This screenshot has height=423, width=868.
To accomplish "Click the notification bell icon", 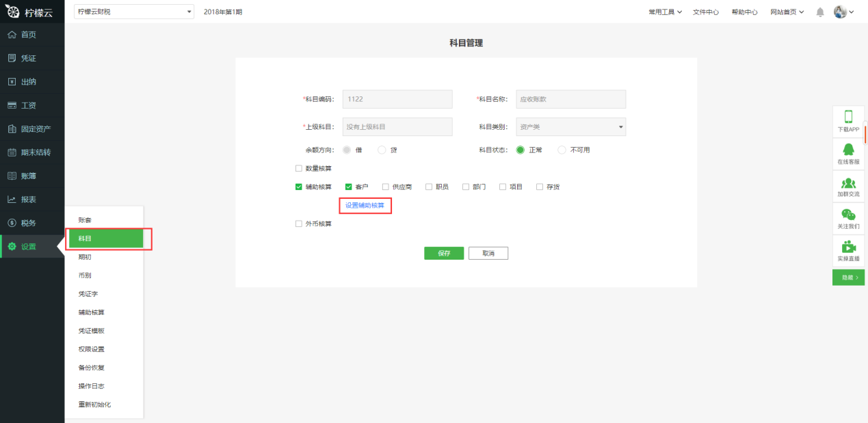I will tap(820, 12).
